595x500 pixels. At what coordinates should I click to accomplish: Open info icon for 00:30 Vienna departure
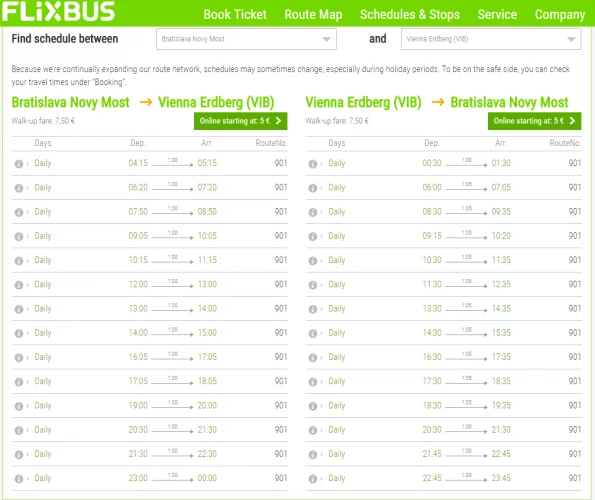point(313,164)
